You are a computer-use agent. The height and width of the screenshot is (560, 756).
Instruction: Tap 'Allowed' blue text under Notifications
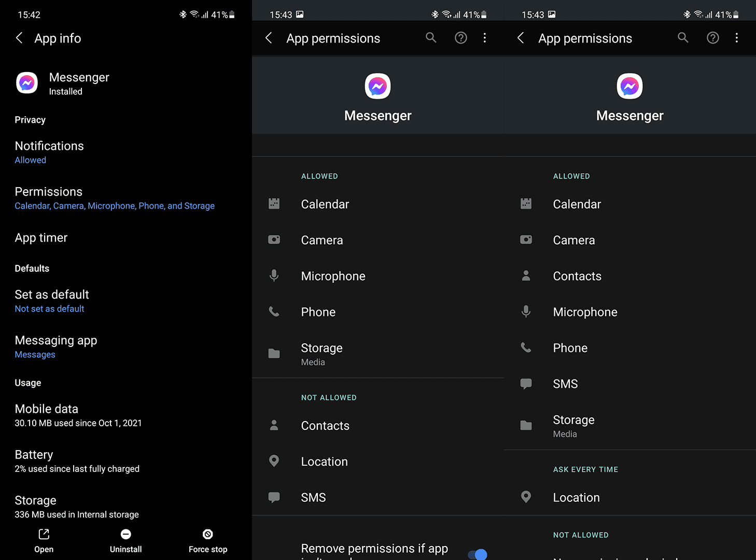(x=30, y=160)
